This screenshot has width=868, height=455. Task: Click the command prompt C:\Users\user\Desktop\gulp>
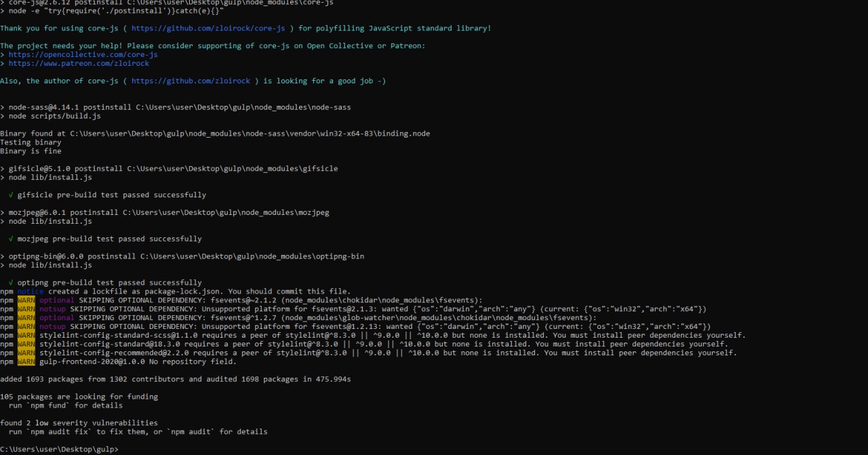click(59, 450)
